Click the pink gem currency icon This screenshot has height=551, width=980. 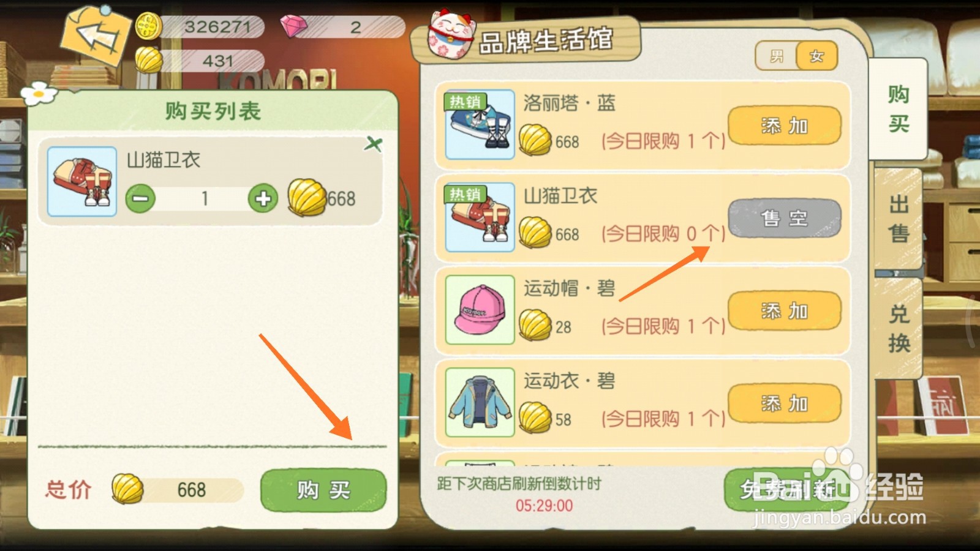click(x=294, y=26)
